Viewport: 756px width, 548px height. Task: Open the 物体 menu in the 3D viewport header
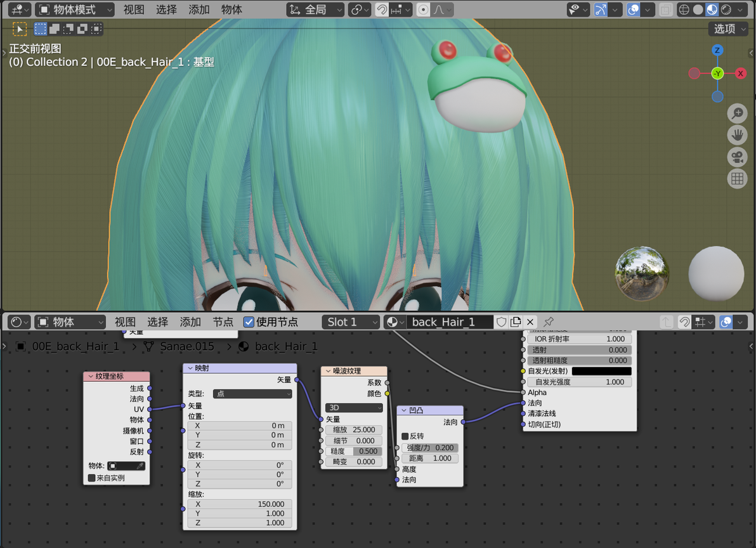[231, 10]
